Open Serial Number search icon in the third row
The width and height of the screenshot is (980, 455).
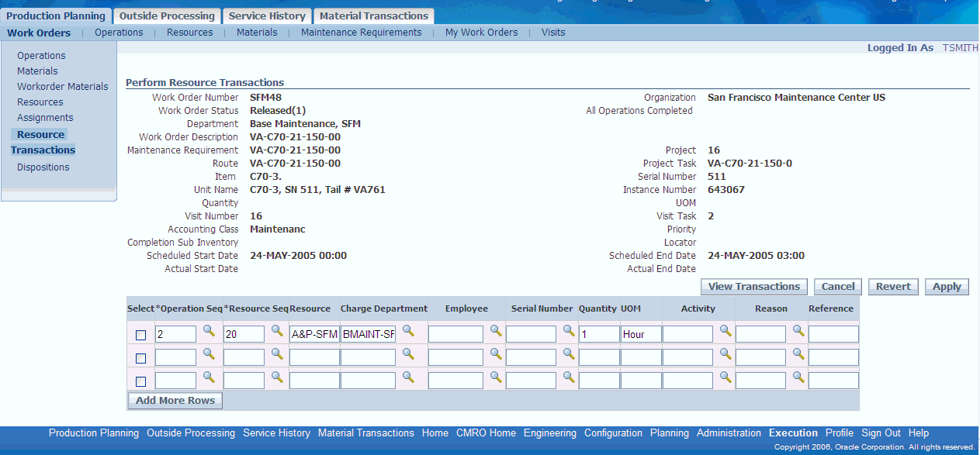[x=569, y=377]
